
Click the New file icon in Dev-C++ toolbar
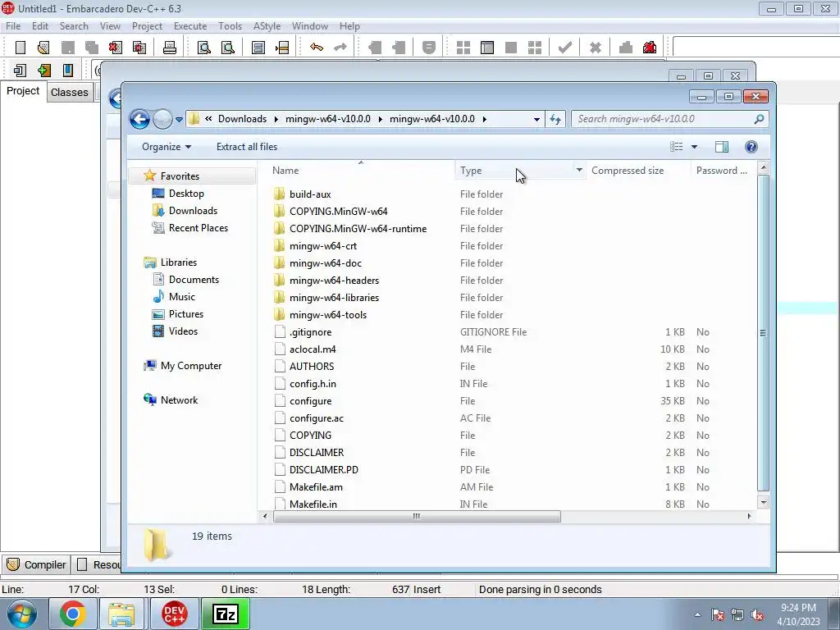(x=21, y=47)
